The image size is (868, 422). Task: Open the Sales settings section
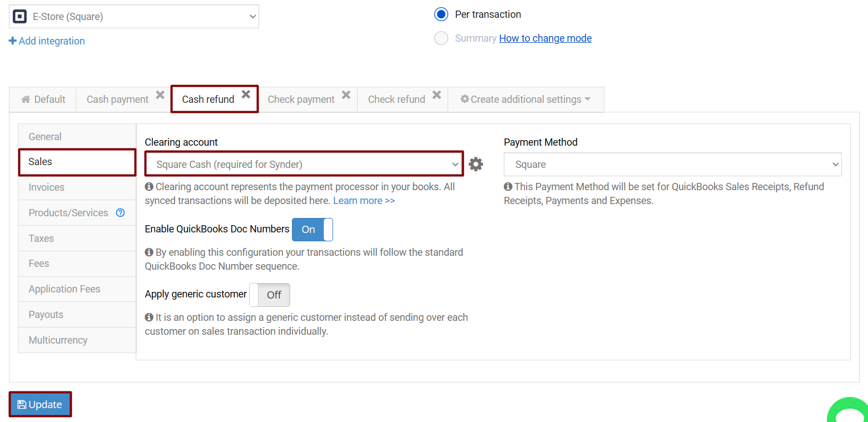[77, 162]
